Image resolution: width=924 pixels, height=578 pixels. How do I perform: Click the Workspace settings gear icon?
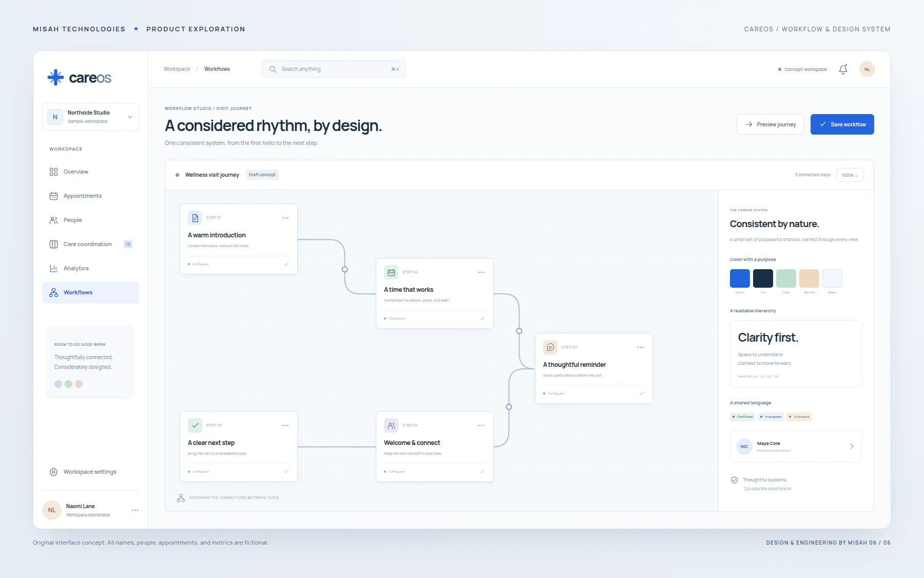53,472
